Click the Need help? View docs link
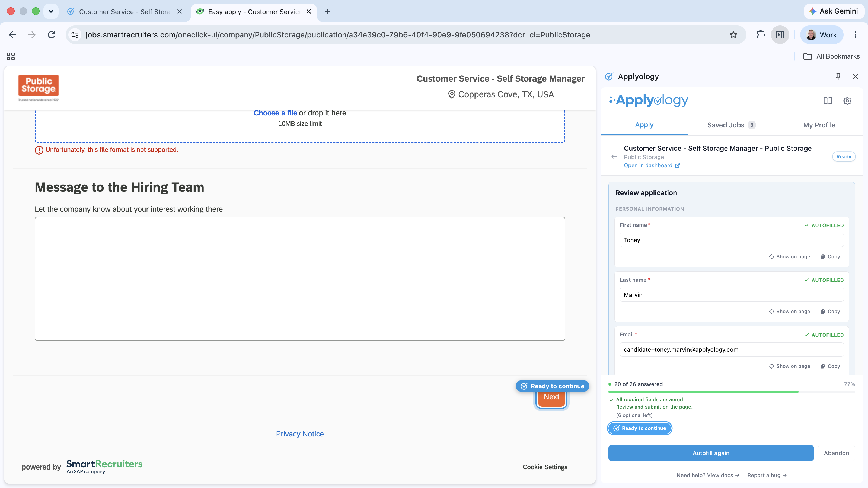This screenshot has height=488, width=868. [708, 475]
